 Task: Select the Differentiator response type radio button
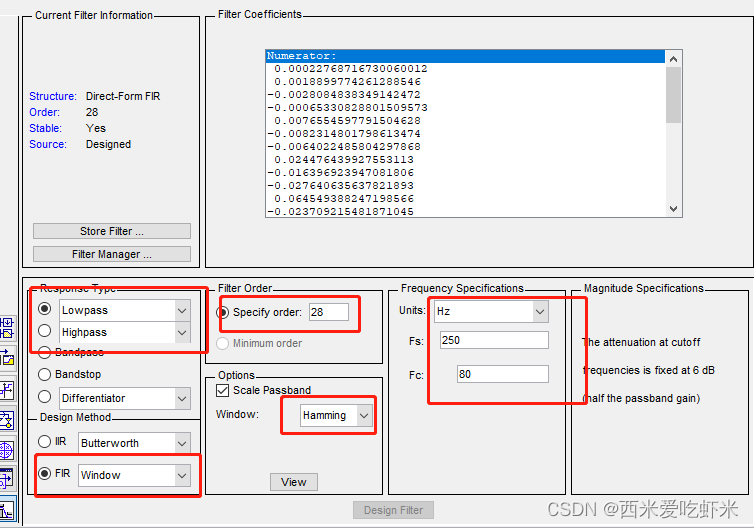click(45, 396)
